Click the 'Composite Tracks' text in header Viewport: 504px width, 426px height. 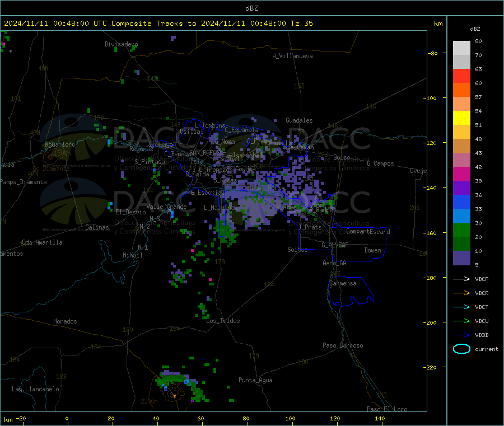147,24
